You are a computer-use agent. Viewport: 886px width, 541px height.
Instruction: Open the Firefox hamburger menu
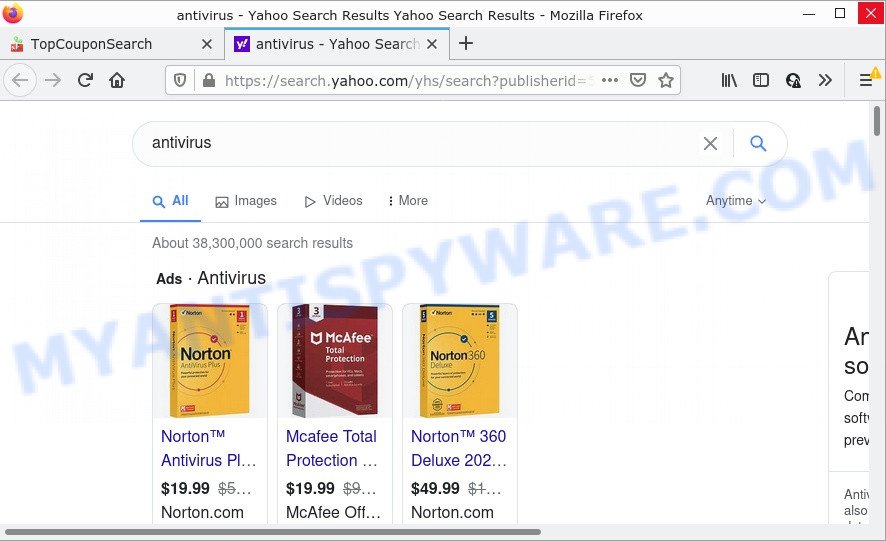866,80
